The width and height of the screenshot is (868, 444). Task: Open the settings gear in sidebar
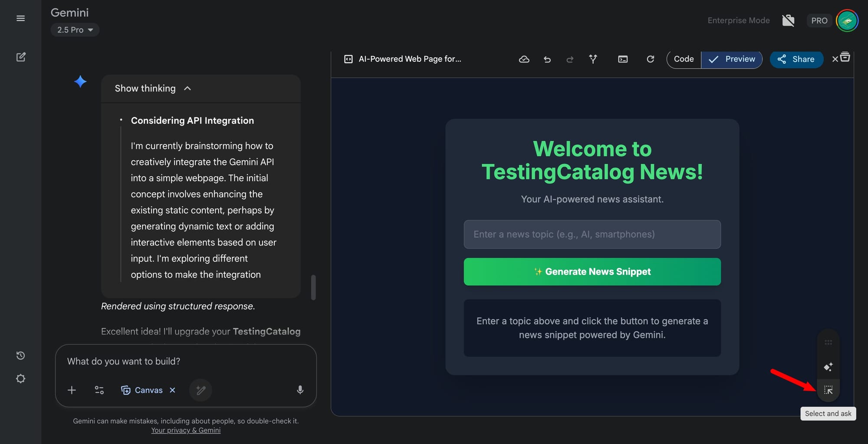pyautogui.click(x=20, y=379)
